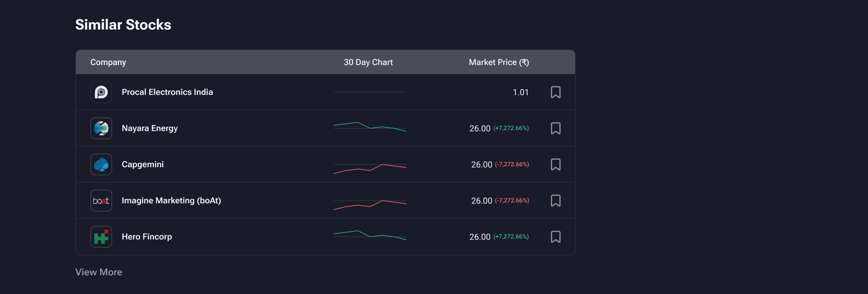
Task: Bookmark Procal Electronics India stock
Action: [x=556, y=92]
